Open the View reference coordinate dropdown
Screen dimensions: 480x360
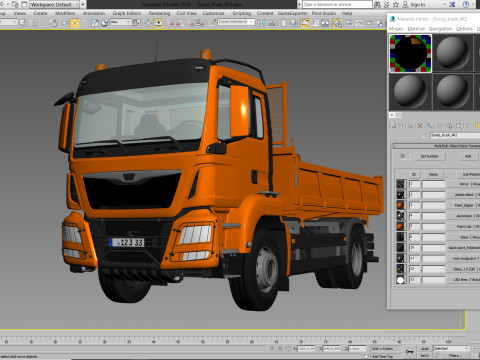(x=120, y=22)
